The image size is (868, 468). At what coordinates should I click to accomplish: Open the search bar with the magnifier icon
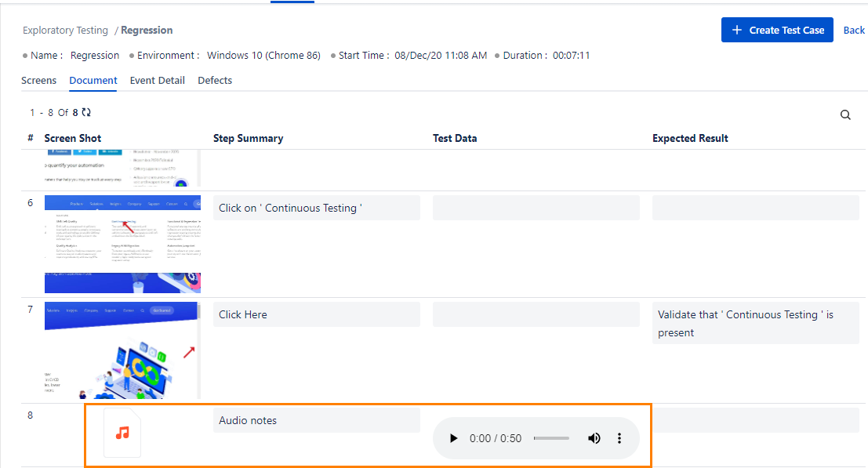click(845, 114)
